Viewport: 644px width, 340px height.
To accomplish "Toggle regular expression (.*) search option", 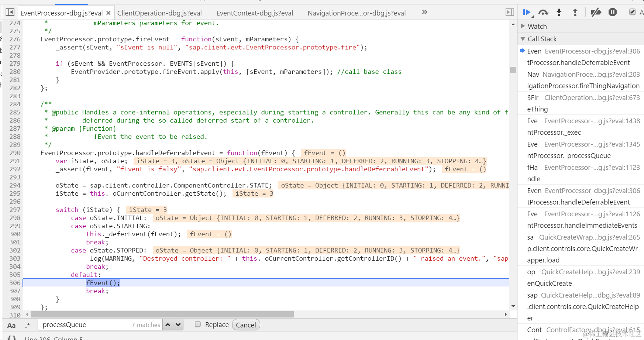I will pyautogui.click(x=28, y=325).
